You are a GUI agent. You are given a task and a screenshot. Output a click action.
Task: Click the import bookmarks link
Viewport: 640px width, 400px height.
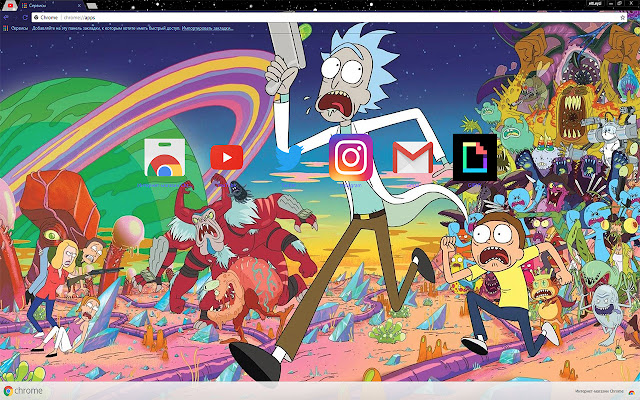click(x=208, y=28)
